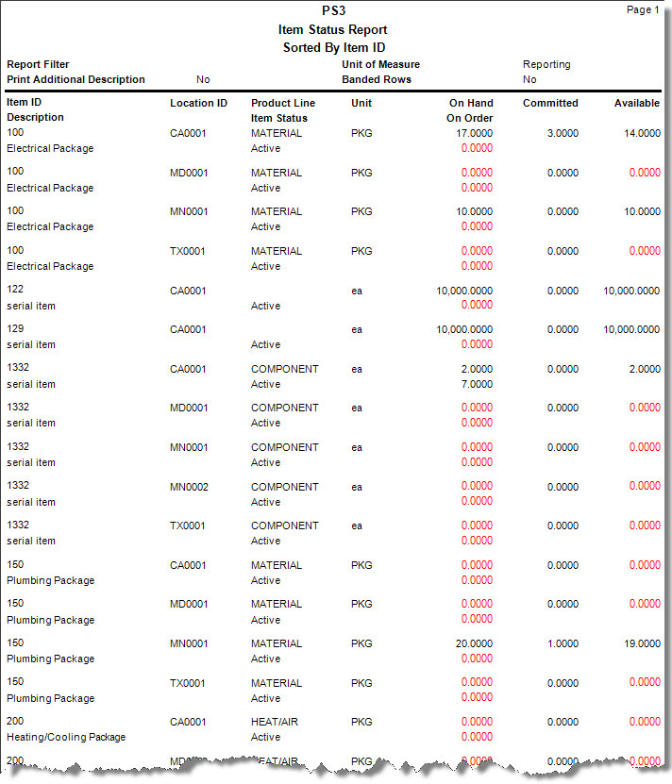Screen dimensions: 672x784
Task: Click the 19.0000 available value
Action: click(x=642, y=643)
